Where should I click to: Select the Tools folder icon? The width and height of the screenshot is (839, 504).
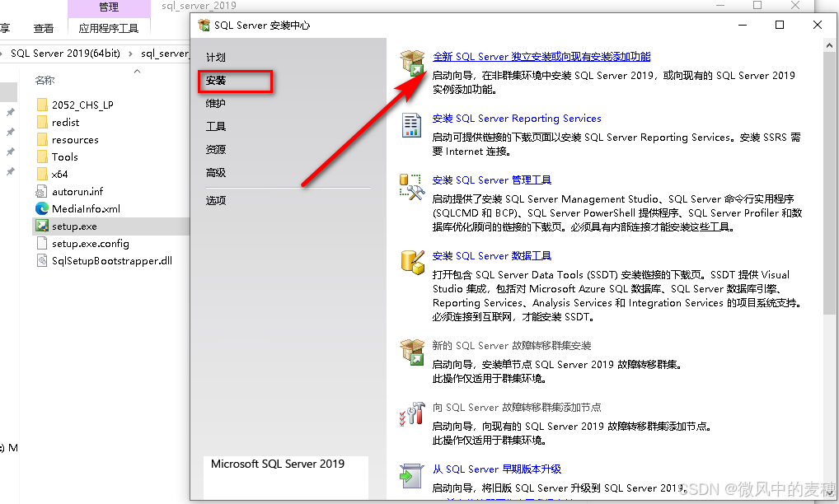(42, 156)
